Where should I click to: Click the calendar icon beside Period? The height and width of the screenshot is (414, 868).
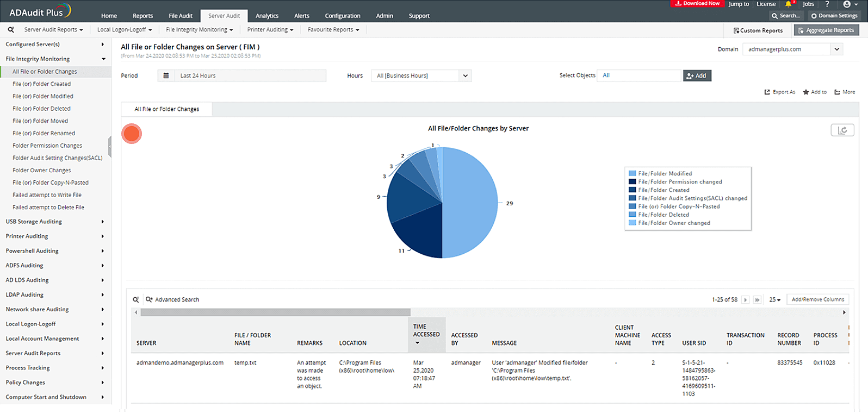pyautogui.click(x=166, y=76)
